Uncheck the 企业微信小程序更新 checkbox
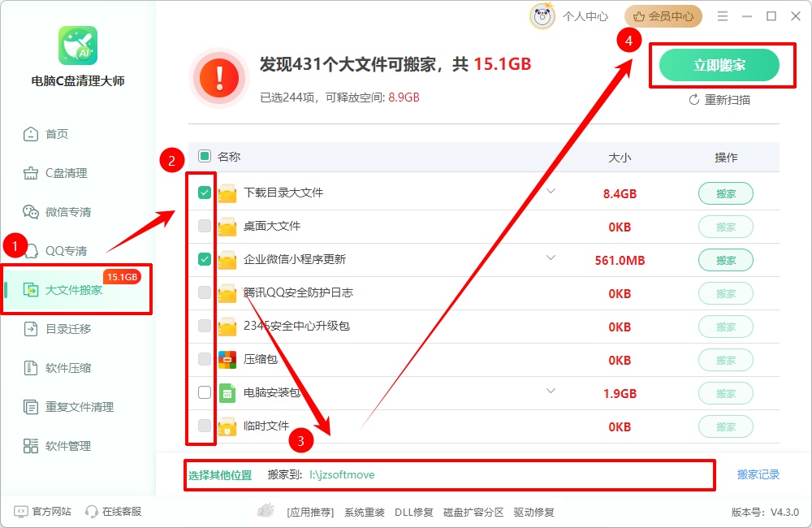The height and width of the screenshot is (528, 812). pos(205,259)
